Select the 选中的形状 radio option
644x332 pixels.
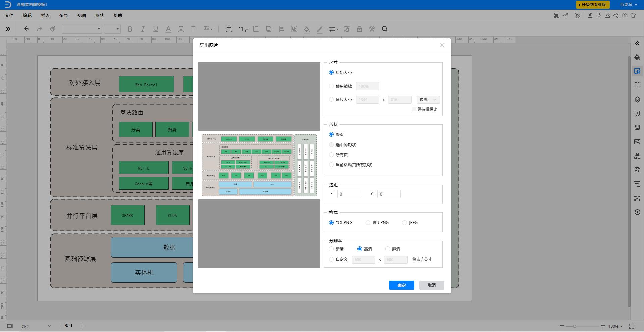point(331,145)
